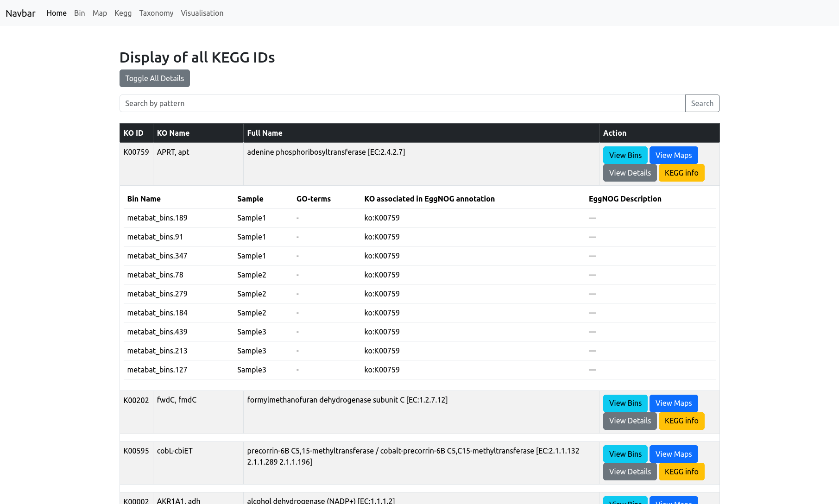View Bins for K00202 fwdC row
The height and width of the screenshot is (504, 839).
(625, 403)
